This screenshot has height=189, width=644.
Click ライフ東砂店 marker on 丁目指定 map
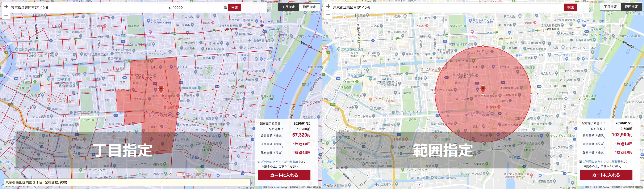pyautogui.click(x=261, y=59)
